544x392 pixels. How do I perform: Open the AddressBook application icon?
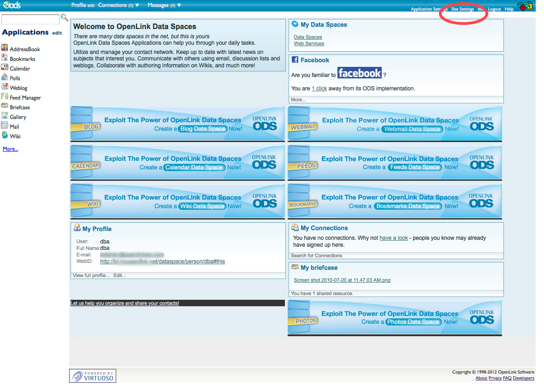pos(5,48)
